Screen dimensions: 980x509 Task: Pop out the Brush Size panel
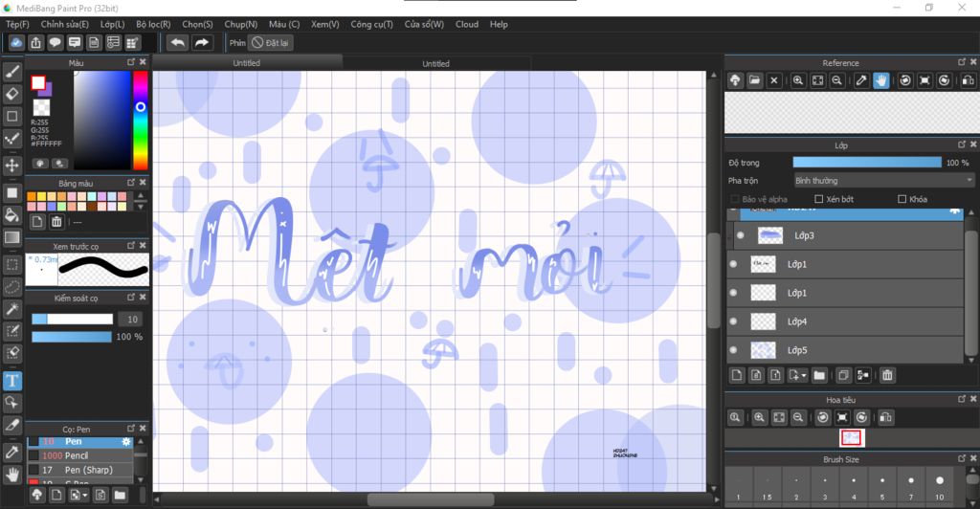(962, 459)
